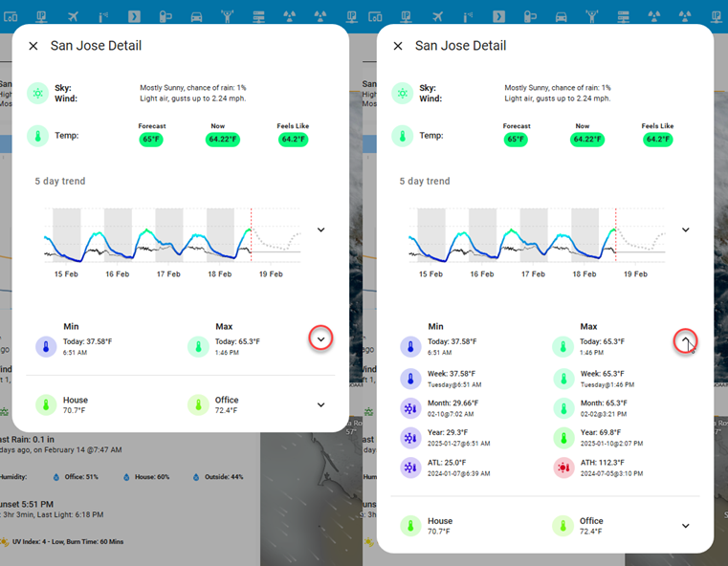Click the House thermometer icon in the collapsed dialog
The height and width of the screenshot is (566, 728).
tap(46, 405)
